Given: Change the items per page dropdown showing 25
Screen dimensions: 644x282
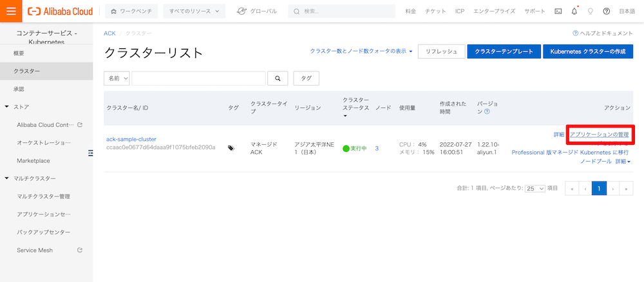Looking at the screenshot, I should pyautogui.click(x=534, y=189).
